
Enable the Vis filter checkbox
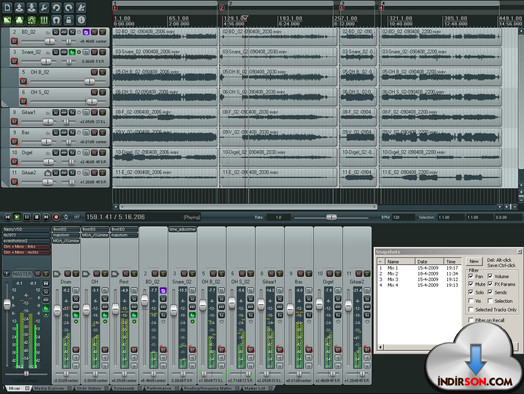[471, 301]
